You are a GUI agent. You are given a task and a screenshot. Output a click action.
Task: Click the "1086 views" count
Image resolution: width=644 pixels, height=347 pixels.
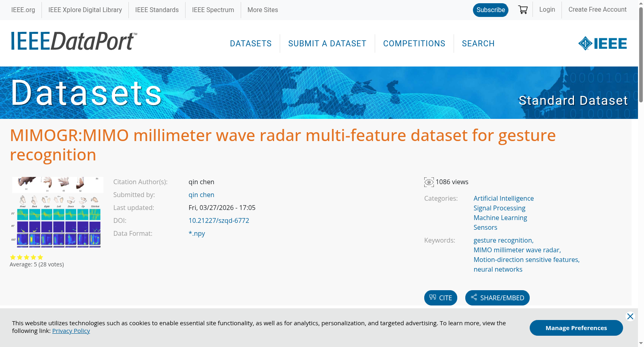pyautogui.click(x=452, y=182)
